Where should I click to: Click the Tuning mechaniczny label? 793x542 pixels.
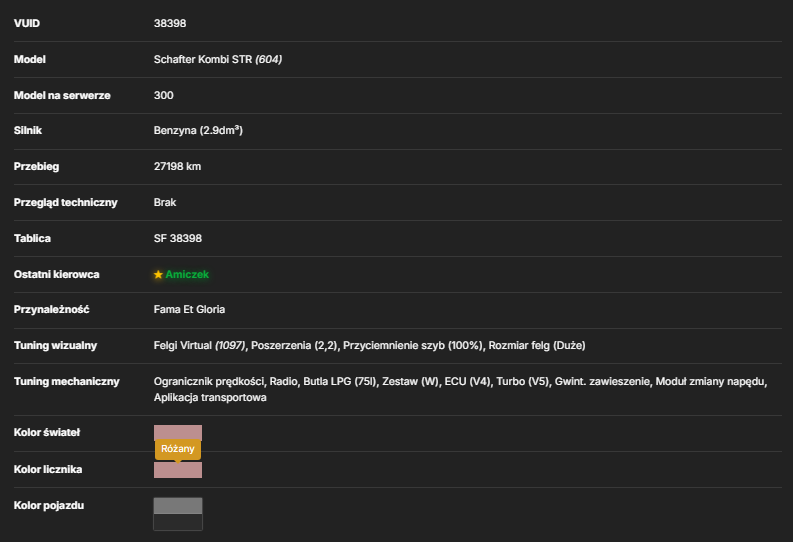point(67,381)
